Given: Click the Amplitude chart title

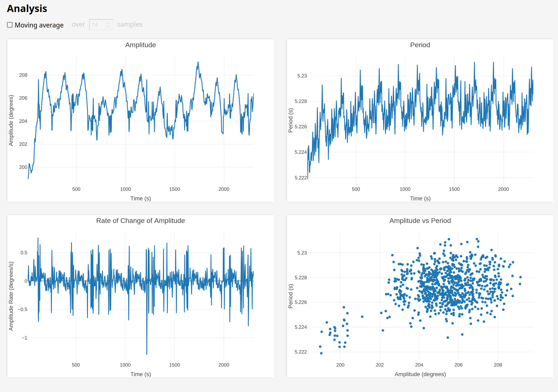Looking at the screenshot, I should (x=141, y=45).
